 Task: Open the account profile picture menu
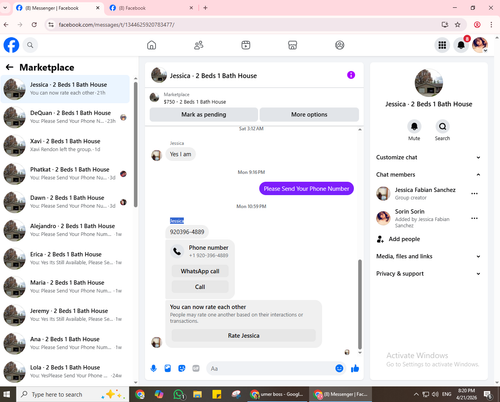480,45
